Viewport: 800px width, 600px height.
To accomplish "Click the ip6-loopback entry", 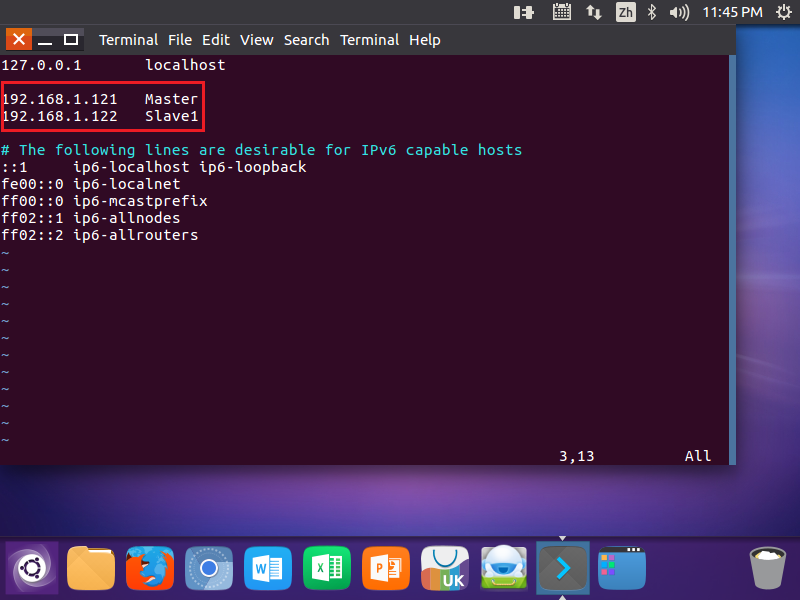I will 253,167.
